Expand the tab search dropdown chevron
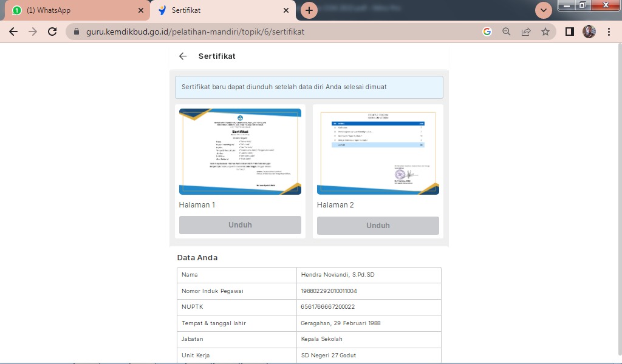Screen dimensions: 622x364 click(543, 10)
